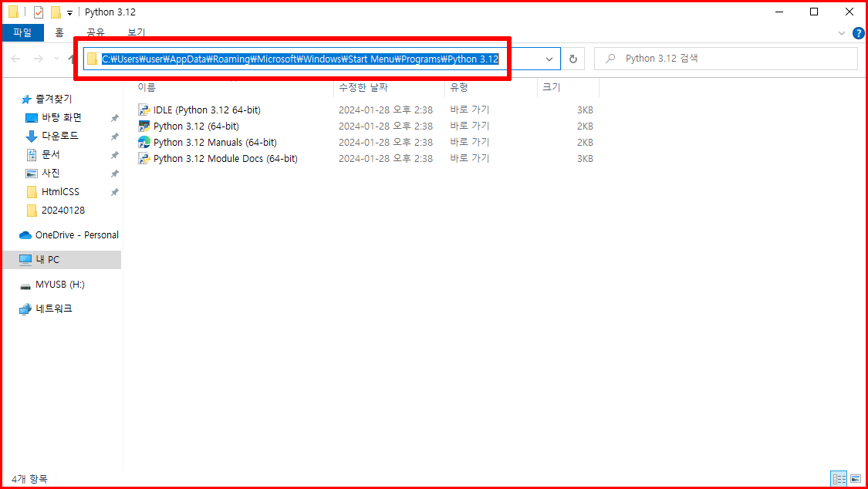Select the Python 3.12 (64-bit) shortcut icon
The image size is (868, 489).
[144, 126]
